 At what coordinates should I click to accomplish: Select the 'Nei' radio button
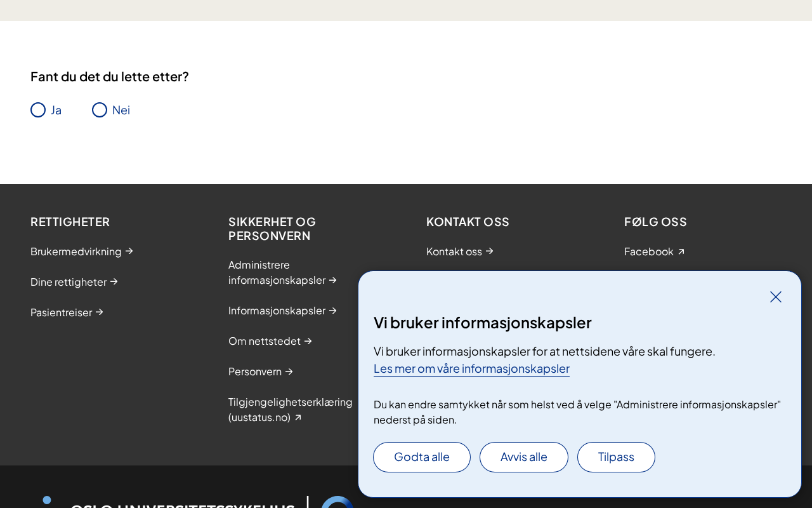click(100, 110)
